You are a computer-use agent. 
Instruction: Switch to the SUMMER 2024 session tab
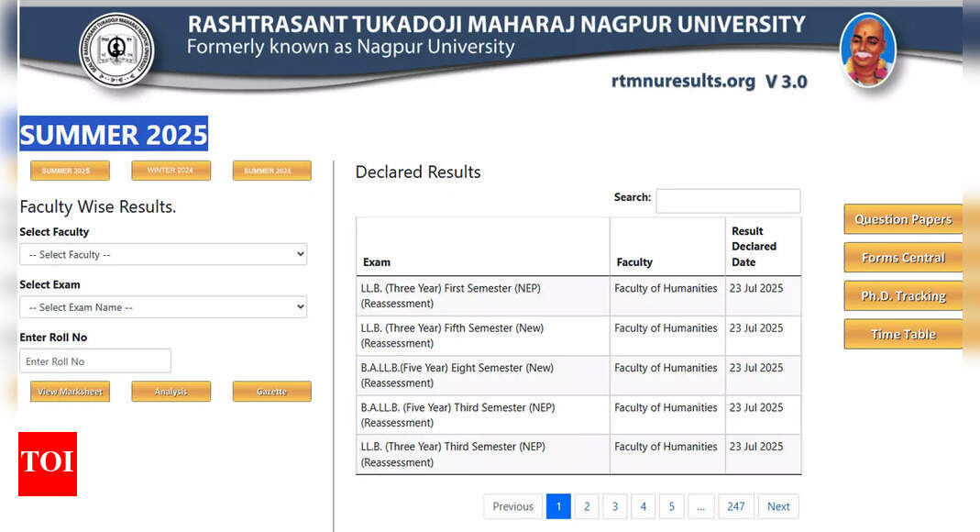[272, 171]
